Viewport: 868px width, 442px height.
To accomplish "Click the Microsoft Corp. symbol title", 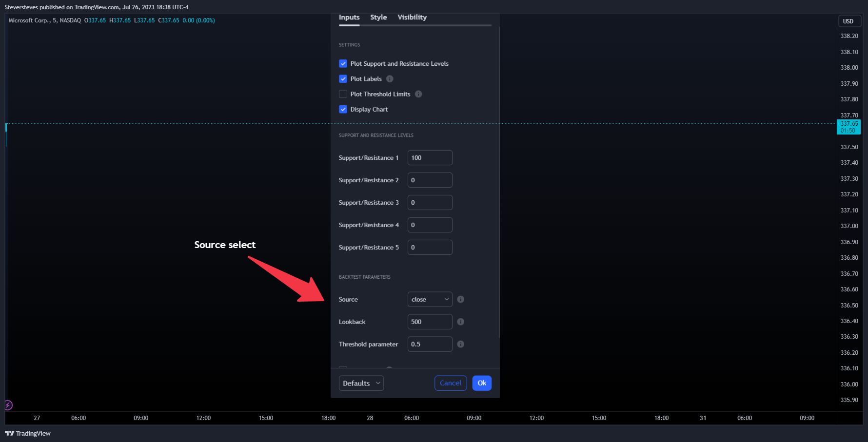I will pyautogui.click(x=29, y=20).
